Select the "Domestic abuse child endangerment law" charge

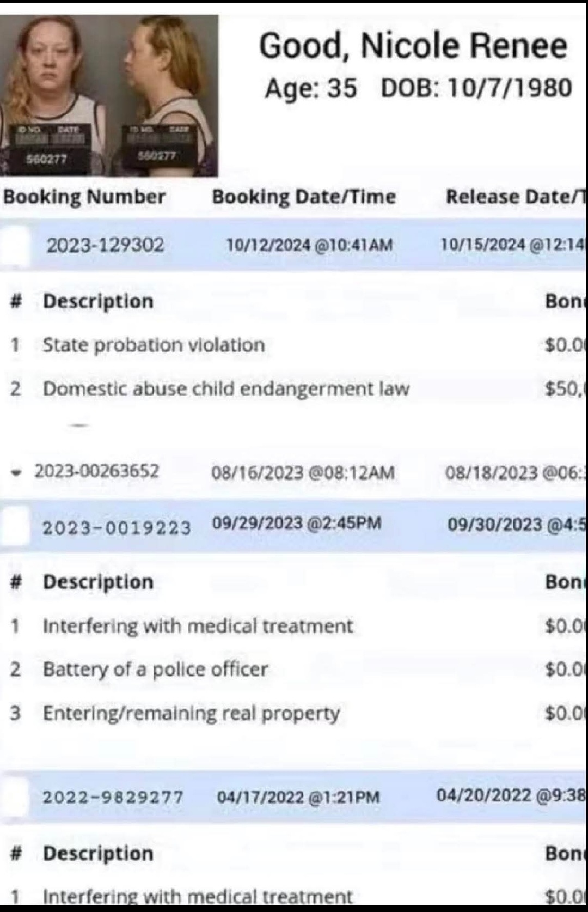coord(226,388)
